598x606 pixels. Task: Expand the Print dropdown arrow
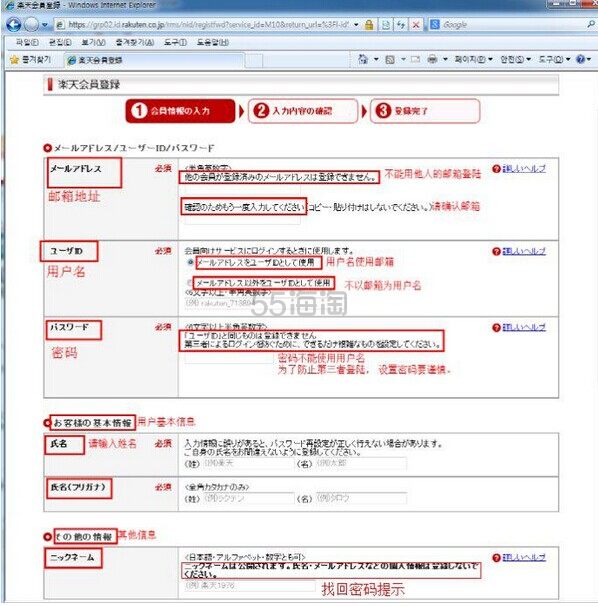tap(445, 59)
